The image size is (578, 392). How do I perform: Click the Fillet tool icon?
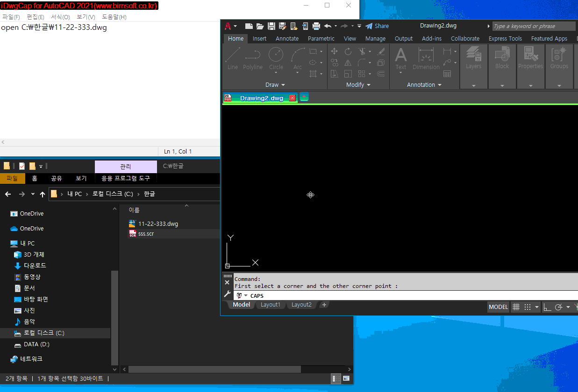click(362, 63)
